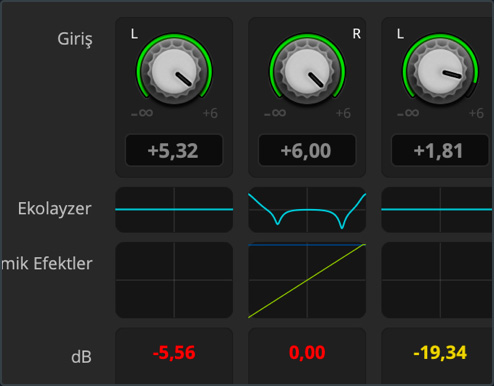
Task: Open the notched equalizer curve of the +6,00 channel
Action: click(307, 210)
